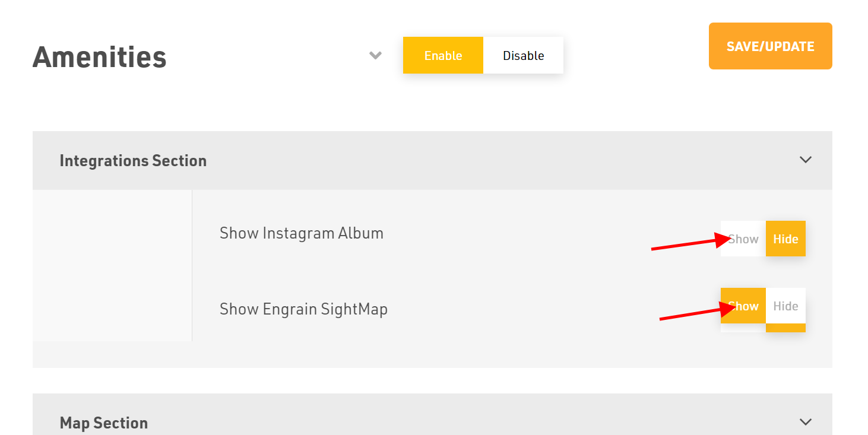The height and width of the screenshot is (435, 868).
Task: Collapse Integrations Section using its chevron arrow
Action: coord(805,160)
